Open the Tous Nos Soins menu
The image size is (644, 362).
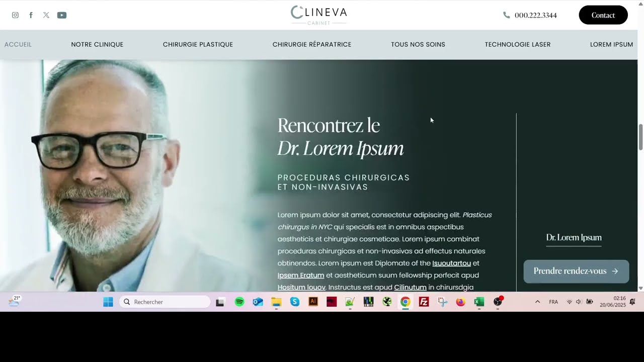[x=418, y=44]
